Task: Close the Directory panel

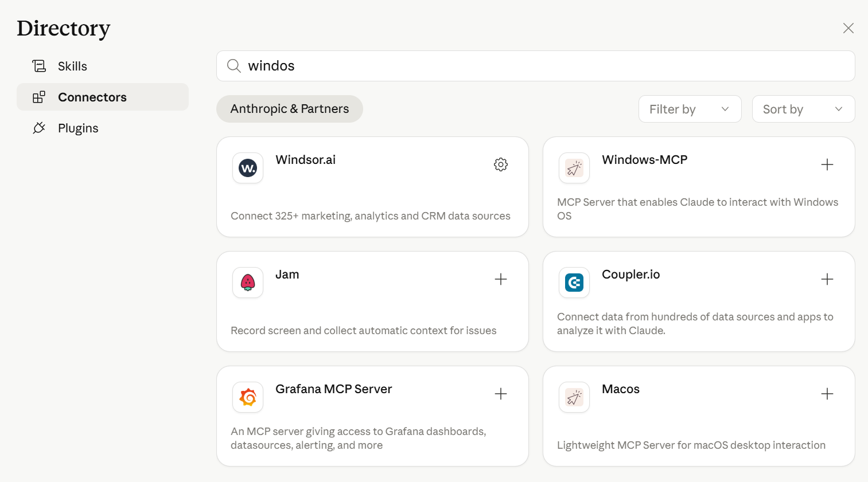Action: click(848, 28)
